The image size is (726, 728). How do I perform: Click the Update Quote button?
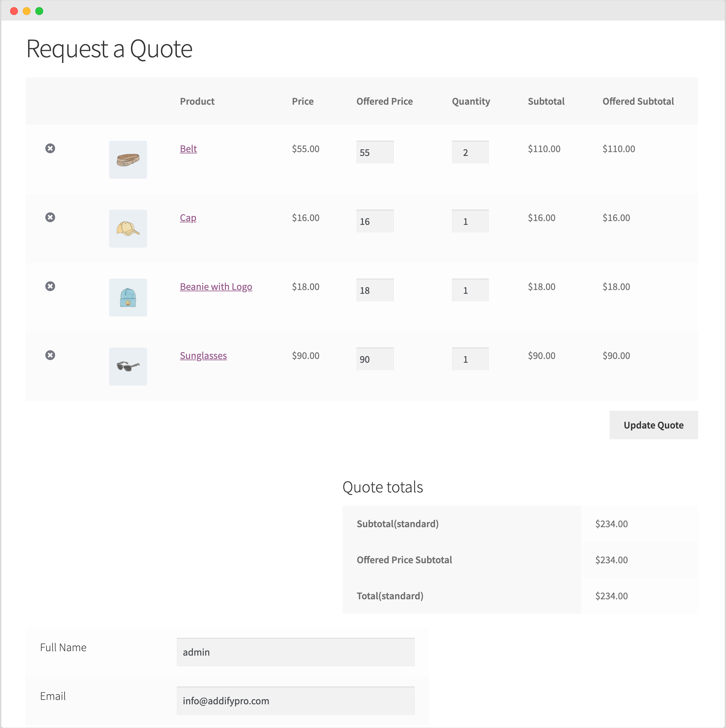coord(653,425)
